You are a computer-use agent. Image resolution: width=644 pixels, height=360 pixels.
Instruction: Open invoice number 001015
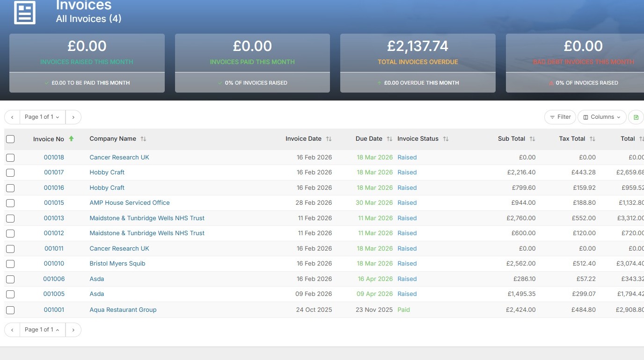click(x=54, y=203)
